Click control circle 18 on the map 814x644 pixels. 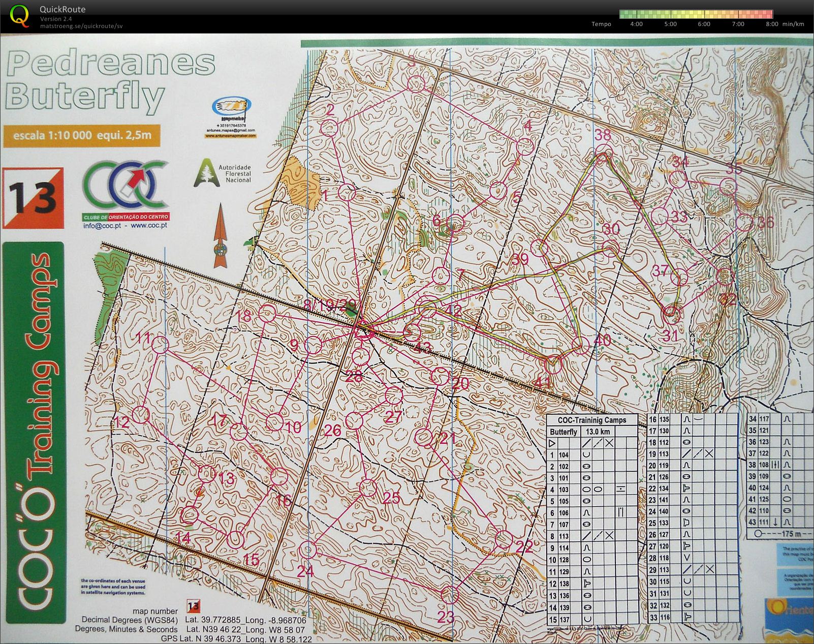coord(267,314)
